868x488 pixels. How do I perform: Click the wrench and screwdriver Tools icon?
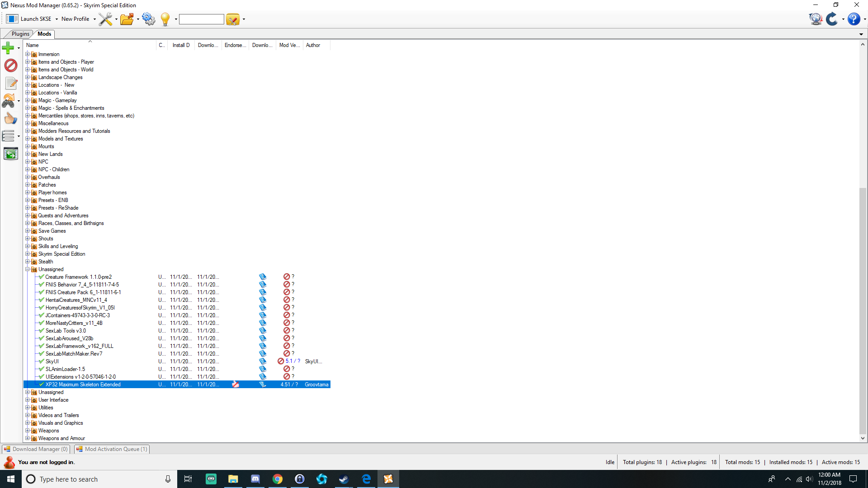coord(105,19)
